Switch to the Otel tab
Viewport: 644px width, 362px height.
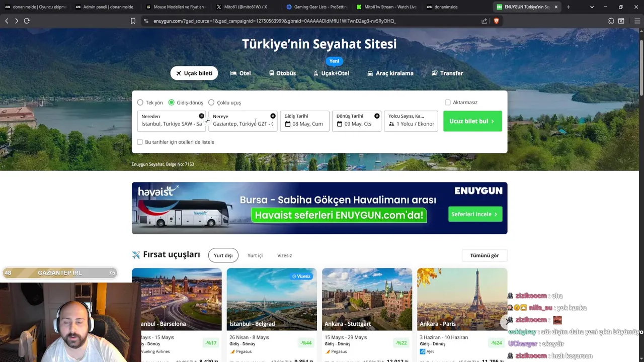[x=240, y=73]
